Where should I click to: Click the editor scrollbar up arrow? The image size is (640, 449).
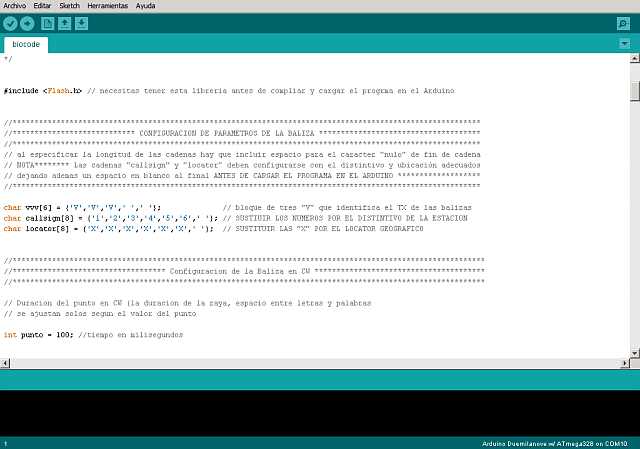pos(634,59)
